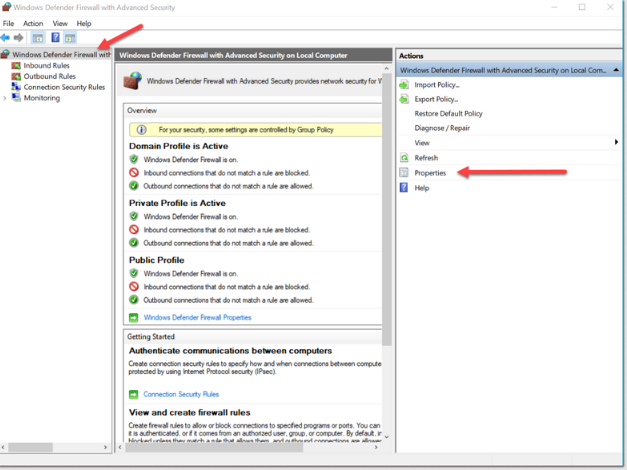Click the brick wall globe icon in center header
The width and height of the screenshot is (627, 470).
[x=133, y=80]
